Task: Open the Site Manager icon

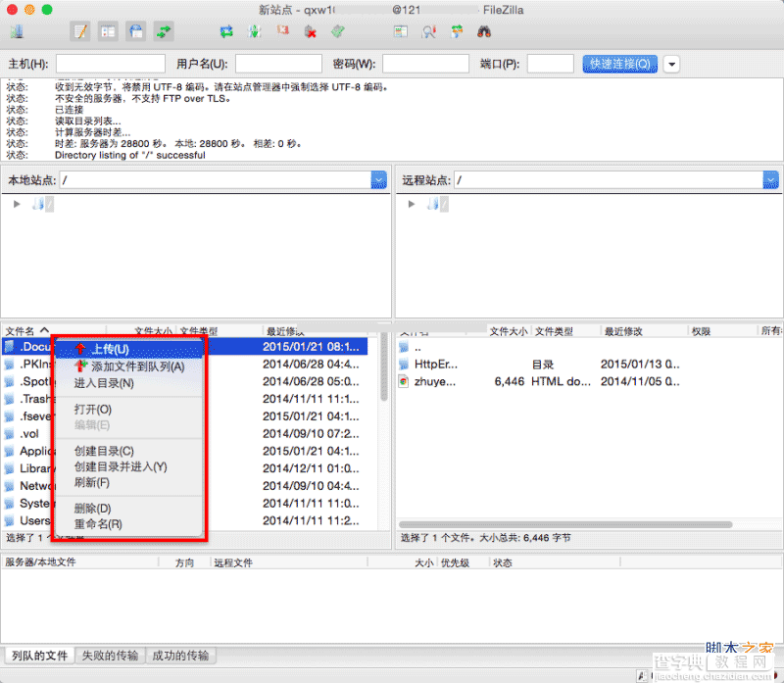Action: click(x=17, y=32)
